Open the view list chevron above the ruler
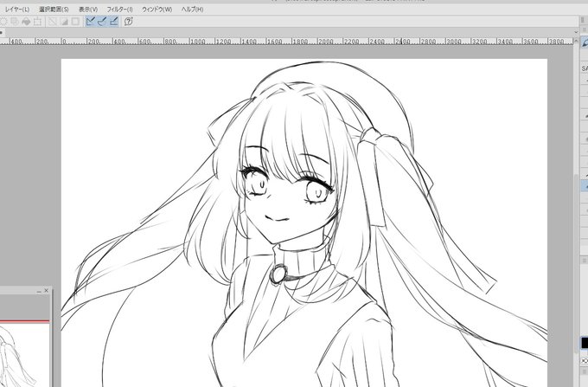588x387 pixels. 577,32
